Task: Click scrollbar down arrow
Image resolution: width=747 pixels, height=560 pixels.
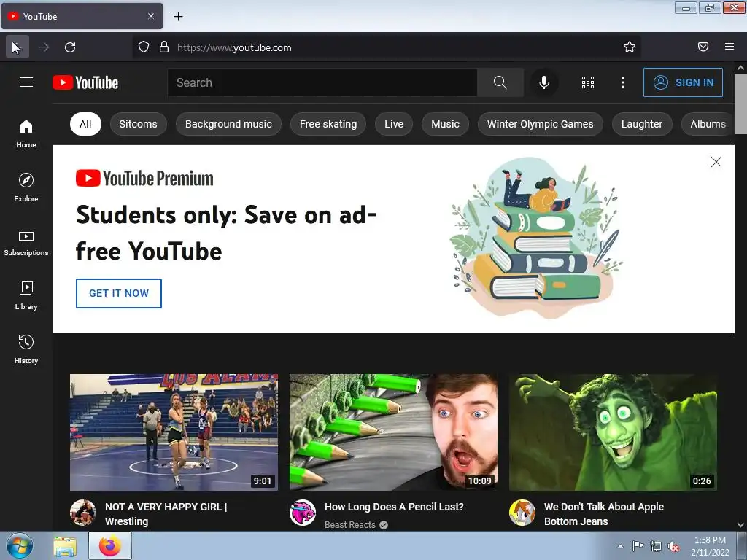Action: pos(740,525)
